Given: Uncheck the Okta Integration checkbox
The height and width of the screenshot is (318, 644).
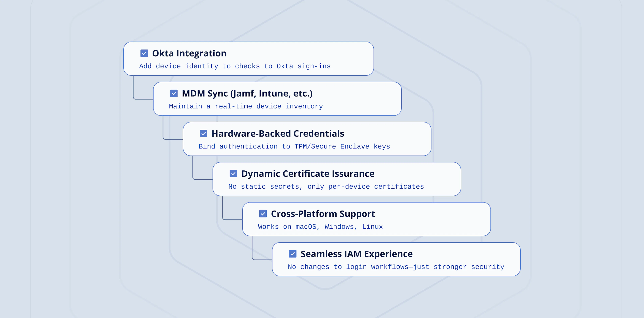Looking at the screenshot, I should click(x=144, y=53).
